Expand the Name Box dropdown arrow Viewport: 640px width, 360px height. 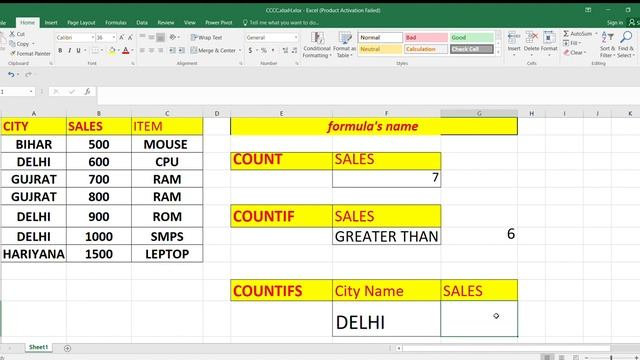click(31, 92)
